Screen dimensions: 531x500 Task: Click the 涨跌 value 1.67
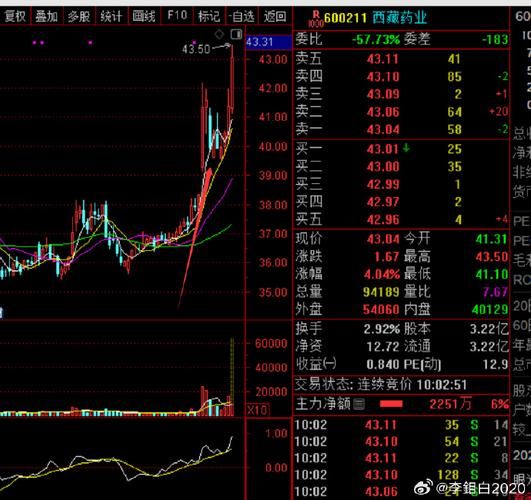tap(387, 257)
